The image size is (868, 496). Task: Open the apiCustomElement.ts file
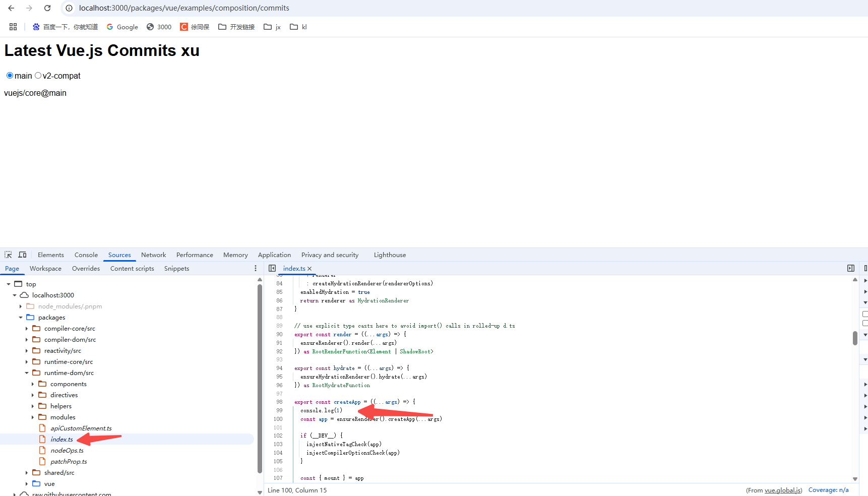coord(81,428)
